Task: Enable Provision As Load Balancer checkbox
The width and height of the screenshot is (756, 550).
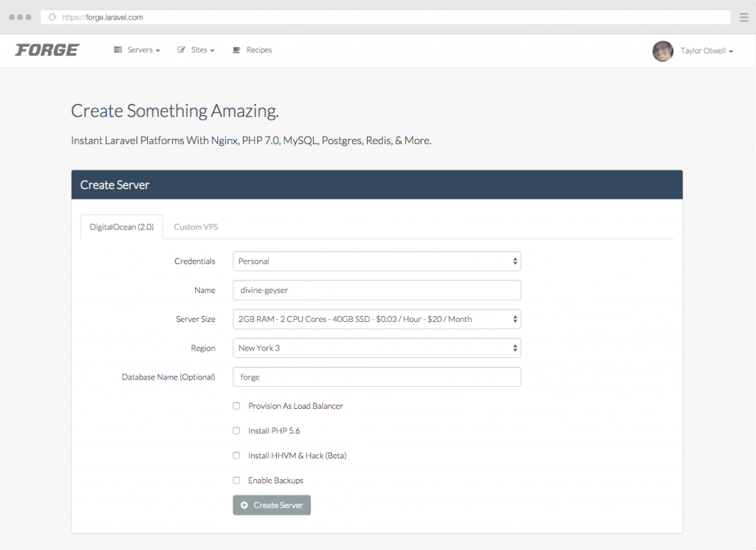Action: [237, 406]
